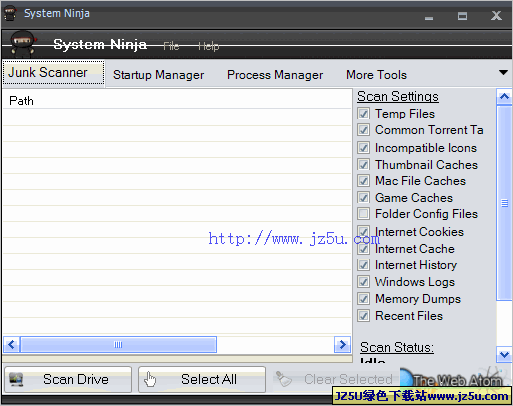Click the settings panel scroll down arrow
Viewport: 513px width, 406px height.
(x=504, y=354)
